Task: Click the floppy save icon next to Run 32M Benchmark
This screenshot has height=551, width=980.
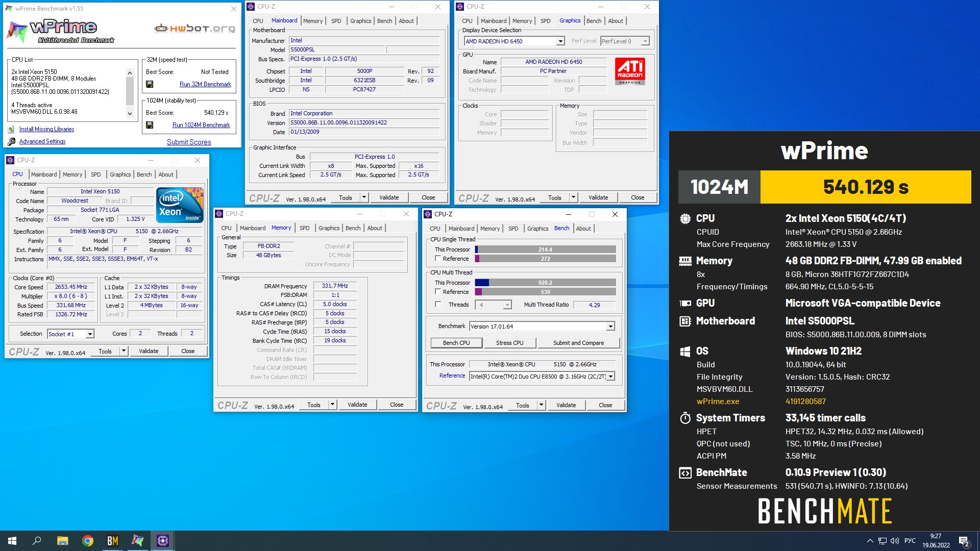Action: click(150, 84)
